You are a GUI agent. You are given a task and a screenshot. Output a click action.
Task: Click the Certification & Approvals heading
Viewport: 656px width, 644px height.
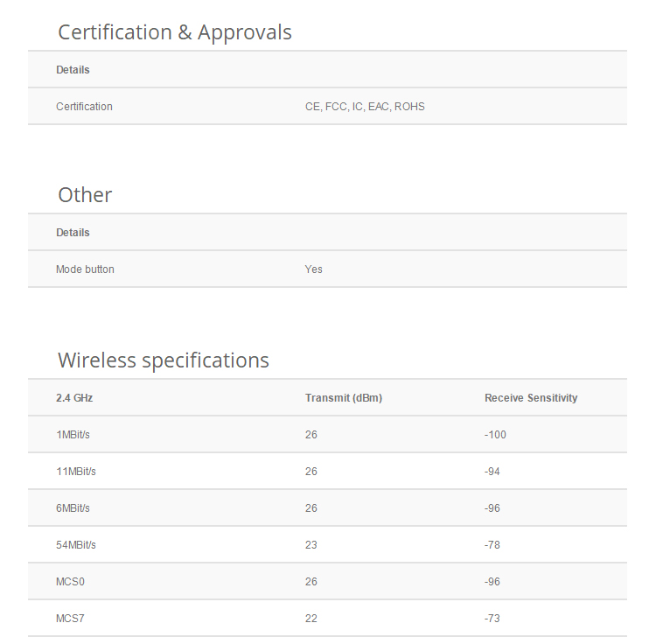[174, 32]
